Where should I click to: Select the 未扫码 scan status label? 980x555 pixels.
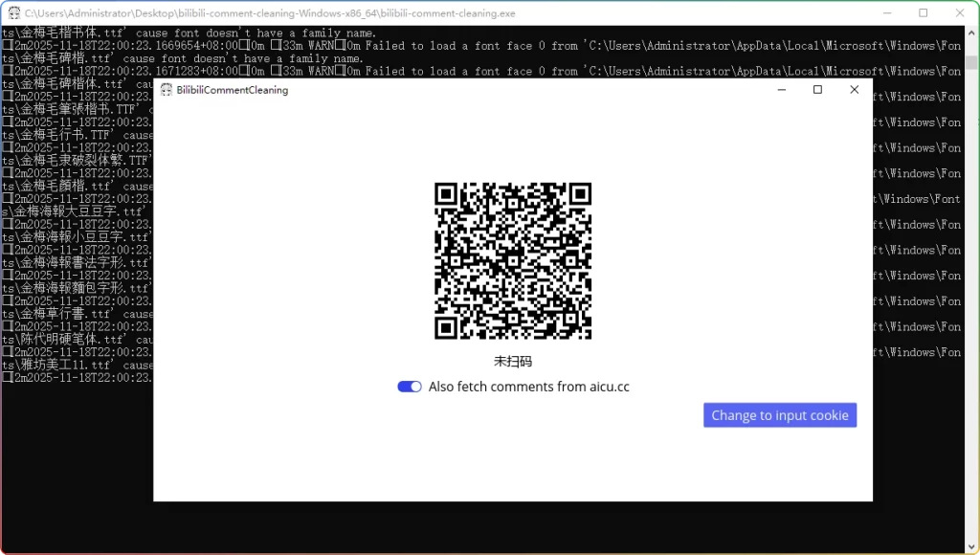pos(513,362)
